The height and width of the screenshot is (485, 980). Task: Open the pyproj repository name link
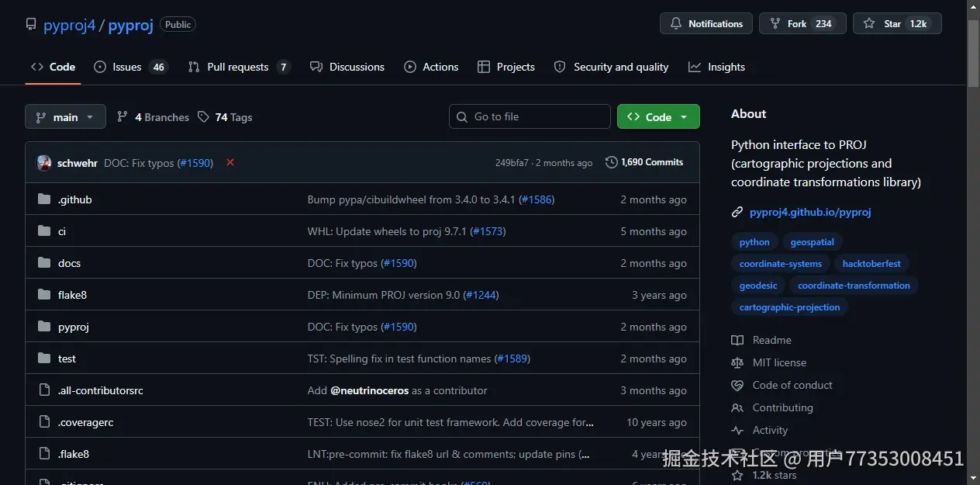pyautogui.click(x=130, y=25)
